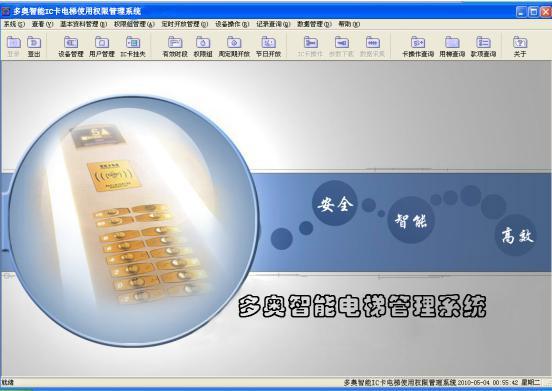Open the 有效时段 valid period icon

175,46
